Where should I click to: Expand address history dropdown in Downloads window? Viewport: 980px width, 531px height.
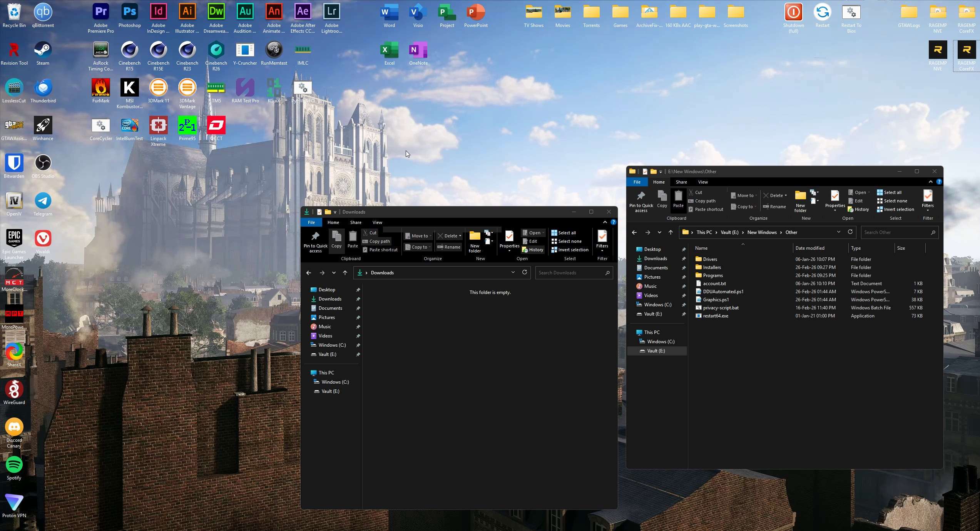[513, 272]
